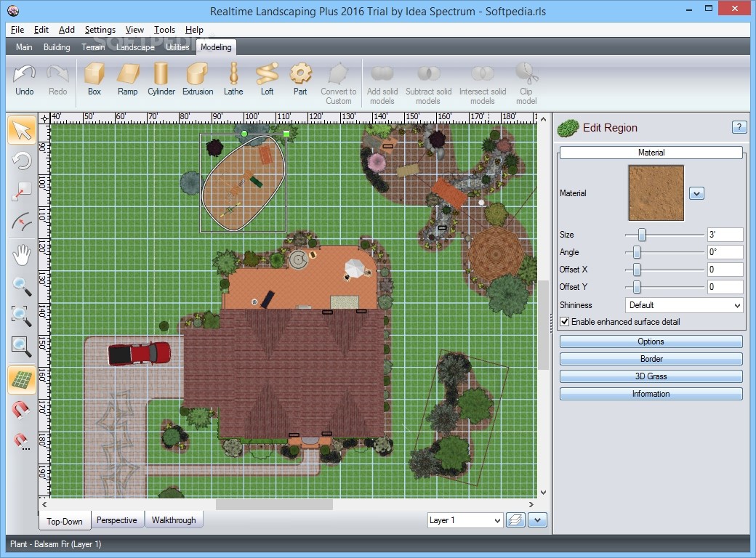
Task: Open the Add menu
Action: pyautogui.click(x=67, y=29)
